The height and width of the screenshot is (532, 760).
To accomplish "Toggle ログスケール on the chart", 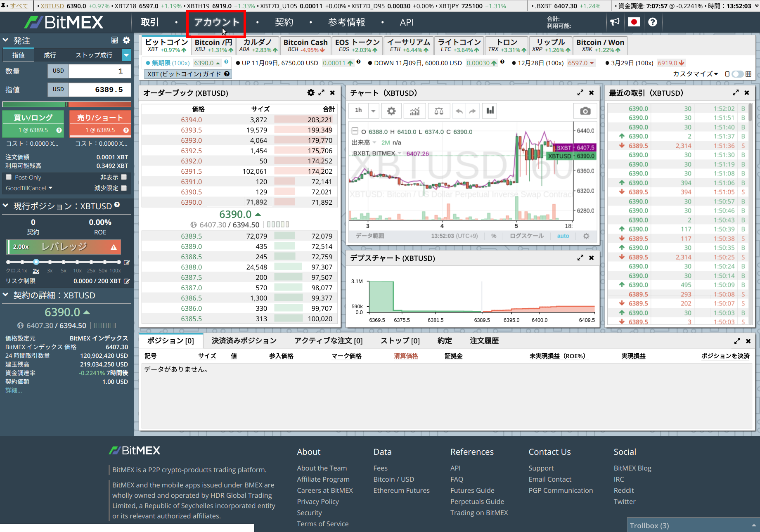I will (527, 236).
